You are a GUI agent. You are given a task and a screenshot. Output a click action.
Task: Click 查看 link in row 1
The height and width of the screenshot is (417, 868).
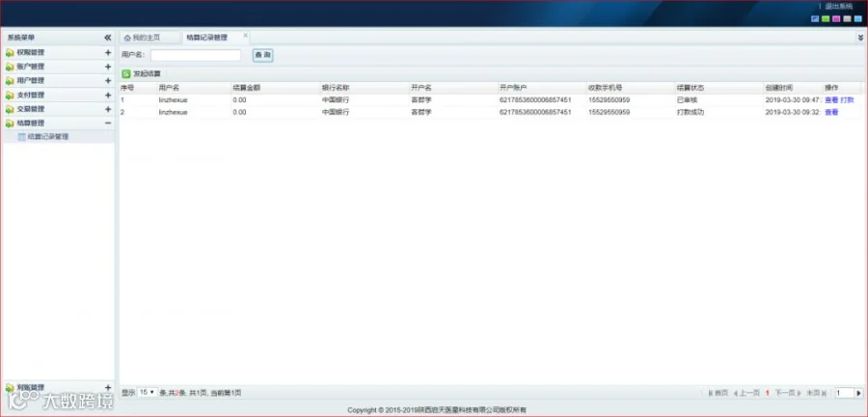(831, 100)
